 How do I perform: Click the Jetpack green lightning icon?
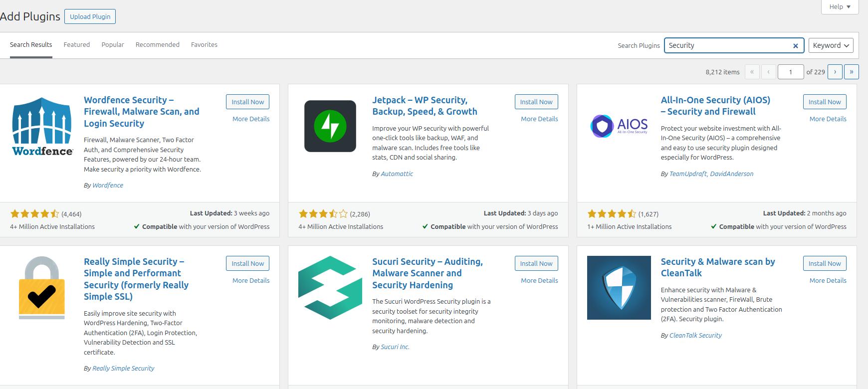click(x=330, y=126)
